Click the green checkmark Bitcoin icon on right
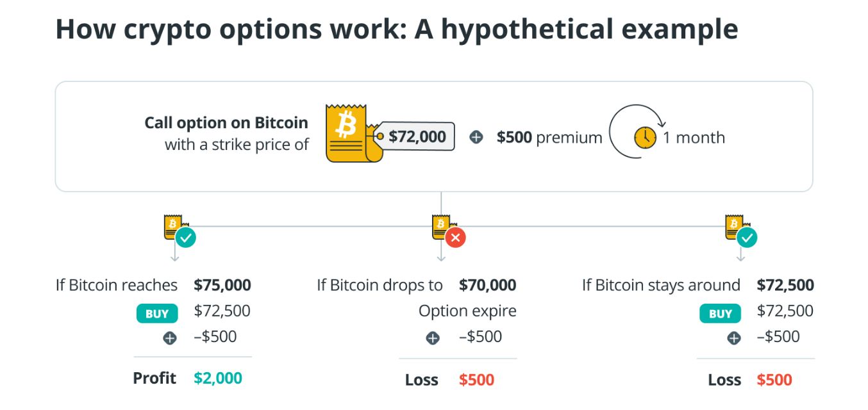This screenshot has height=410, width=868. click(740, 231)
